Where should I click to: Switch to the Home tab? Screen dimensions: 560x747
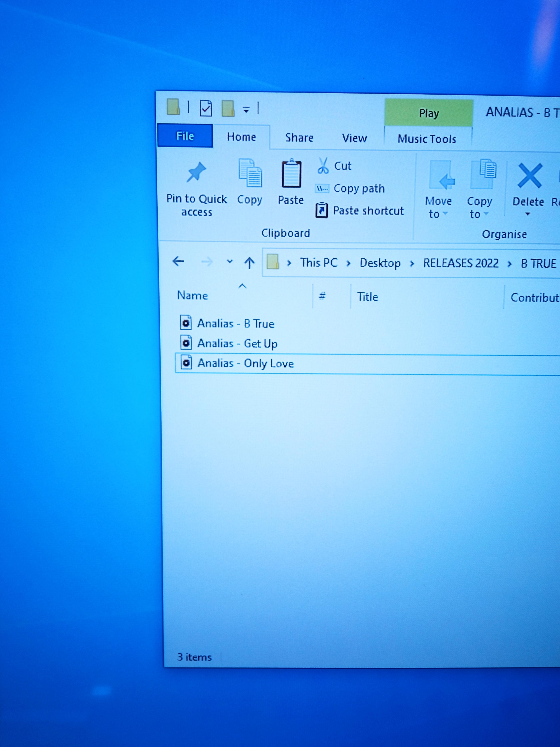241,137
